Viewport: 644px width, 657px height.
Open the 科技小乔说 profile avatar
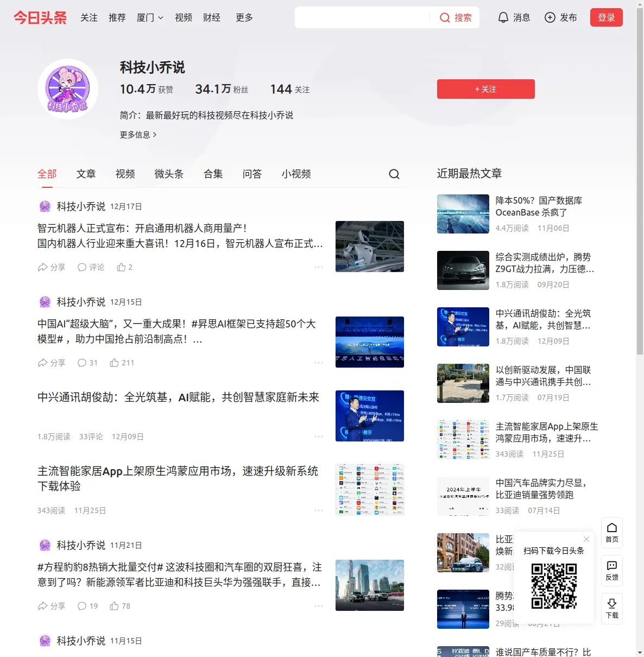click(68, 89)
